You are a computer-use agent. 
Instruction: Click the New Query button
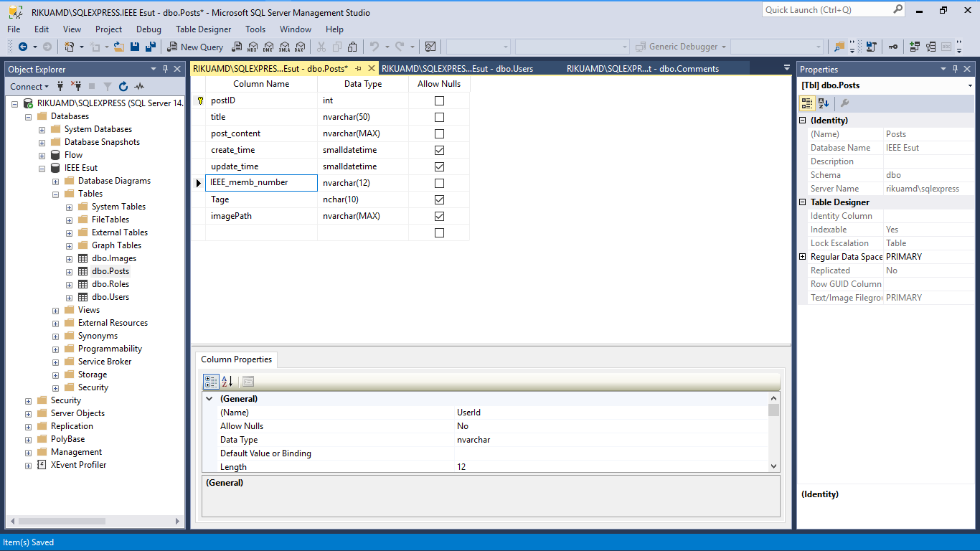pos(195,47)
